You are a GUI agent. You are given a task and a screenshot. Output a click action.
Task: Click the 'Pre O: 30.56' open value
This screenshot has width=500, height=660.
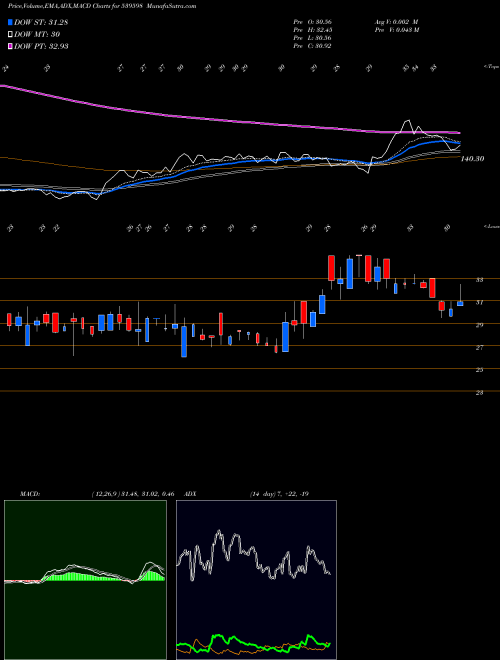(x=312, y=22)
